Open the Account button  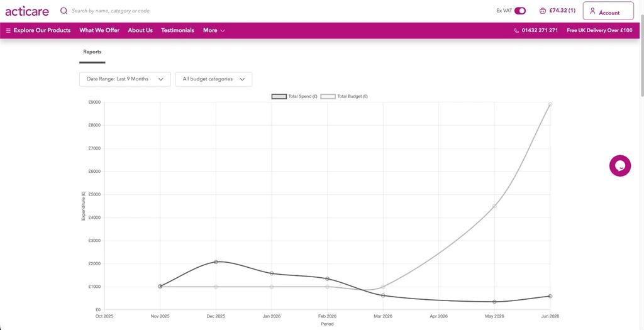608,11
